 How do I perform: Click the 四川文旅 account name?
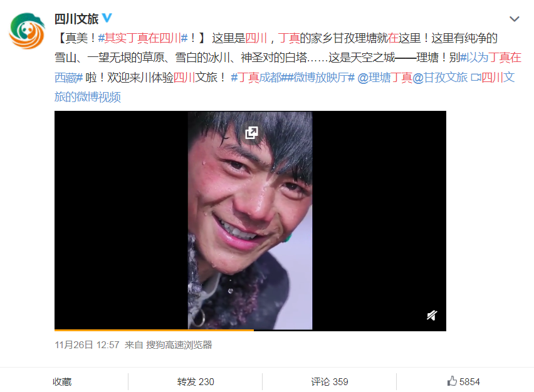(x=76, y=19)
